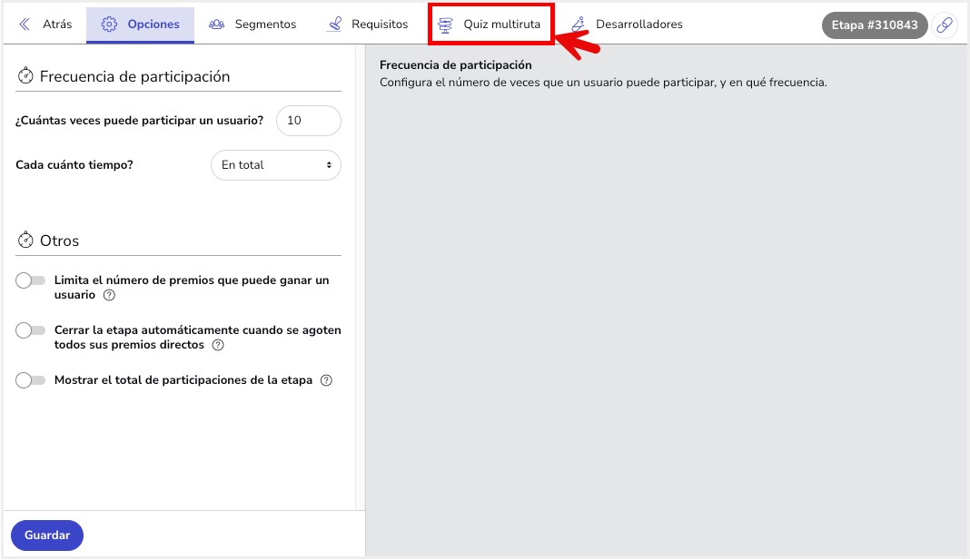Click the Requisitos pencil icon
The image size is (970, 560).
tap(334, 25)
